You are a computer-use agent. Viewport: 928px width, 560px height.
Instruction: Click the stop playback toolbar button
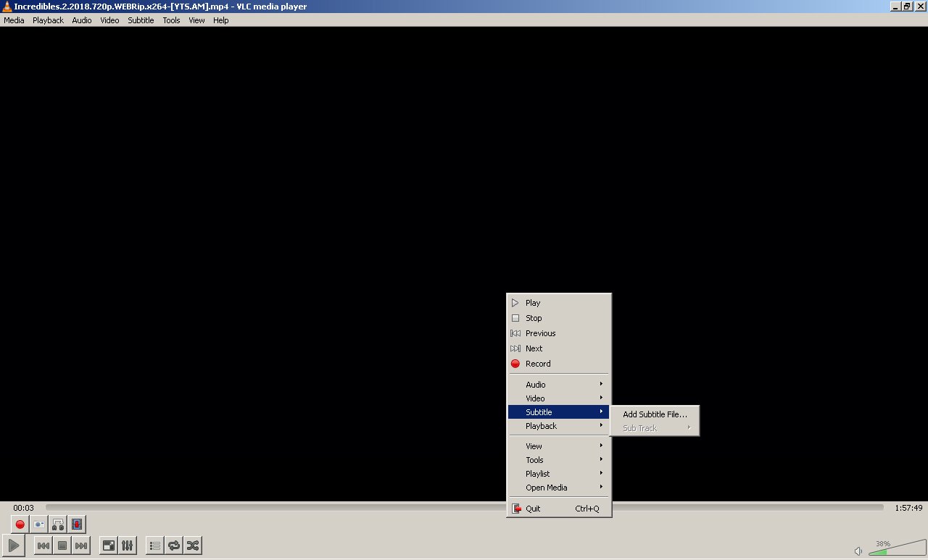pos(62,546)
